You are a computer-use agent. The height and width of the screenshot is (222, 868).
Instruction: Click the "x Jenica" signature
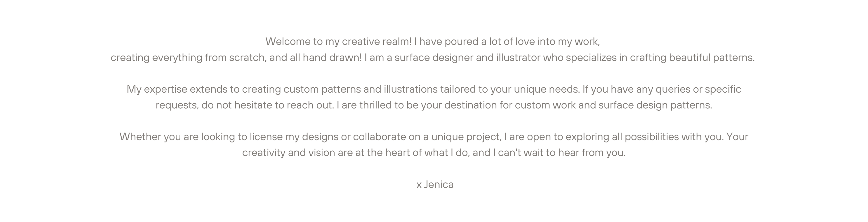point(435,185)
